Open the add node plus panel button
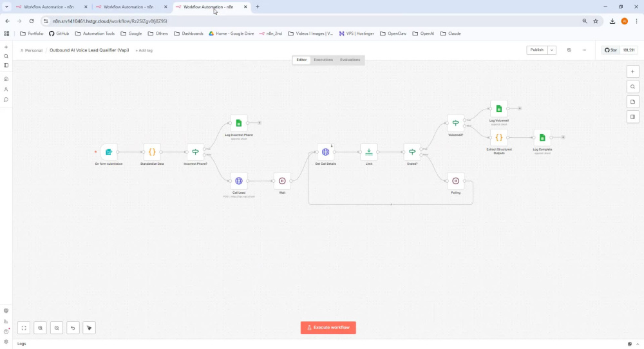Viewport: 644px width, 349px height. click(x=632, y=71)
